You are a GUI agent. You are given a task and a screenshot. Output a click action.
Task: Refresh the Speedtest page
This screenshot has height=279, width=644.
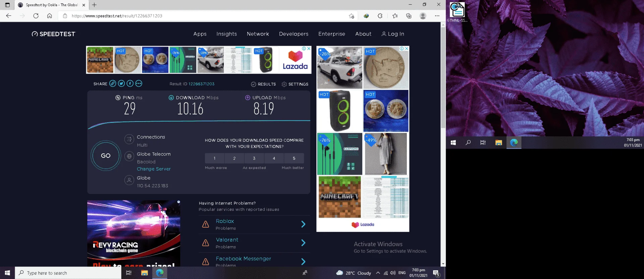click(36, 16)
